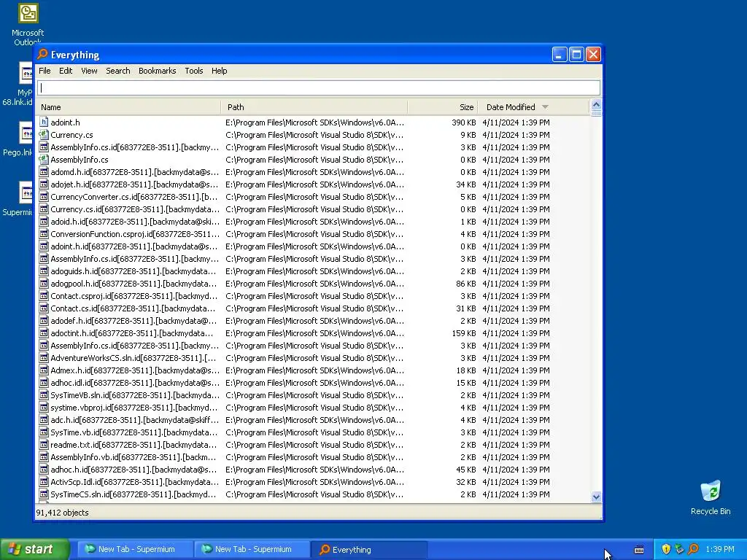
Task: Click the Everything taskbar button
Action: 368,550
